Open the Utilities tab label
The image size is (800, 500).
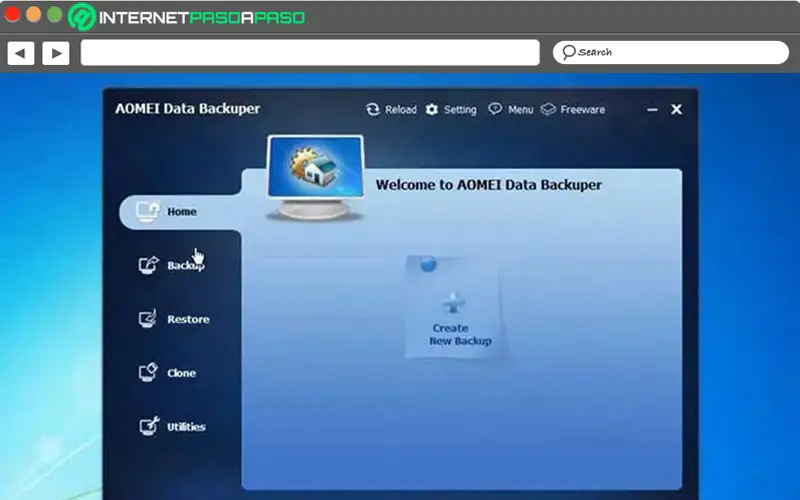pyautogui.click(x=186, y=427)
